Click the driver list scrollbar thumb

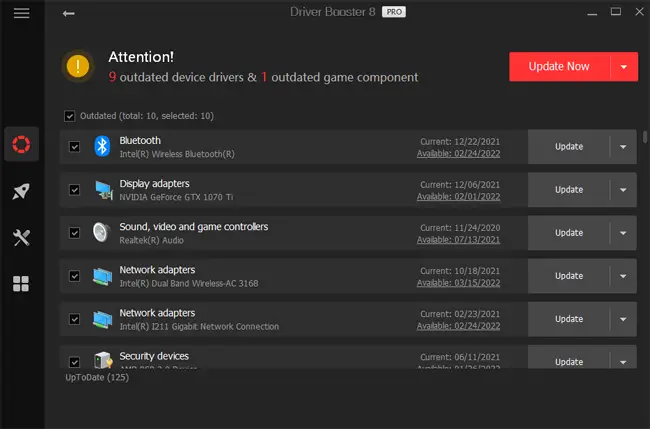click(x=645, y=137)
